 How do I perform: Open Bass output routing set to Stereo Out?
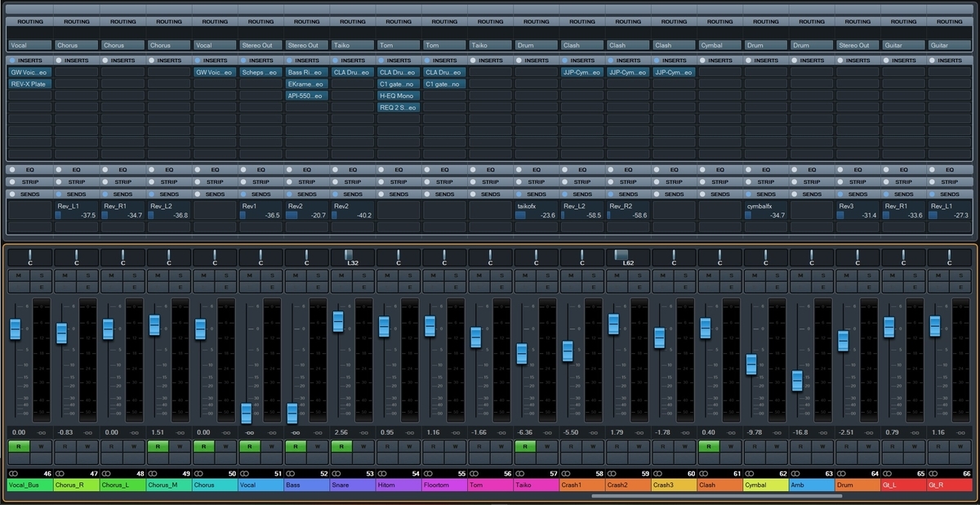(x=306, y=46)
